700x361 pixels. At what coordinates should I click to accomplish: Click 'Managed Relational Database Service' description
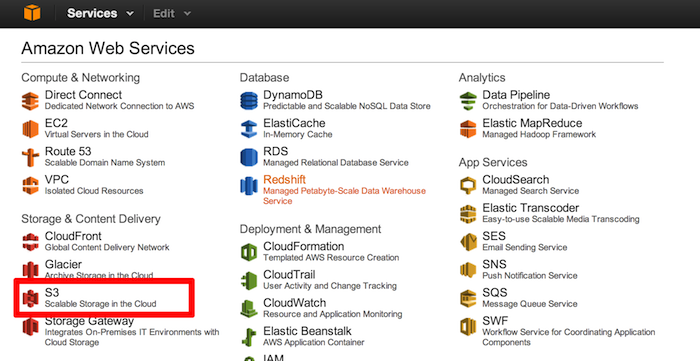pos(336,162)
